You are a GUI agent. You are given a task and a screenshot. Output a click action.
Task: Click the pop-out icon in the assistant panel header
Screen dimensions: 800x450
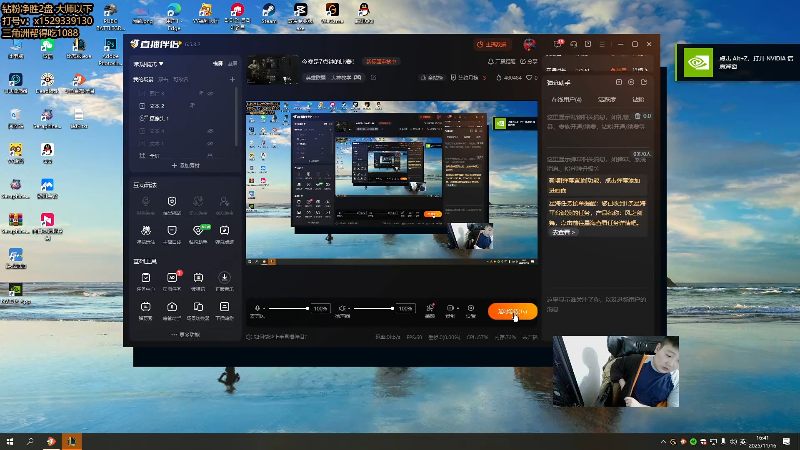[644, 82]
